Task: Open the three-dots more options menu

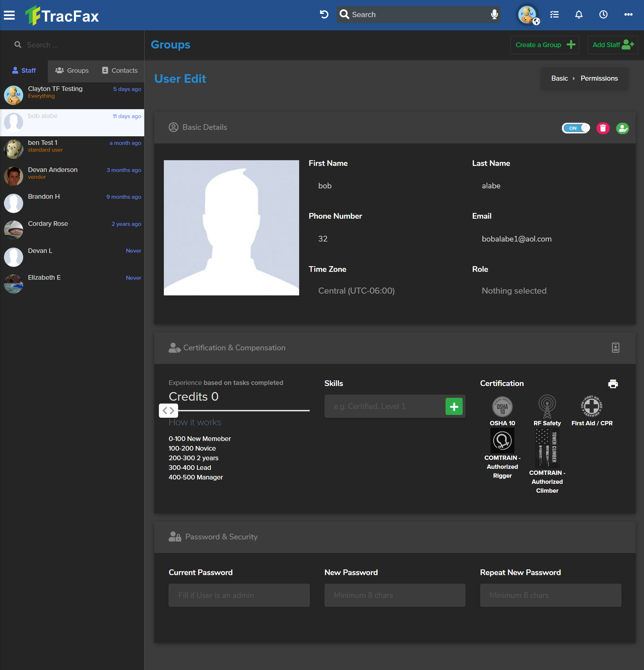Action: [628, 14]
